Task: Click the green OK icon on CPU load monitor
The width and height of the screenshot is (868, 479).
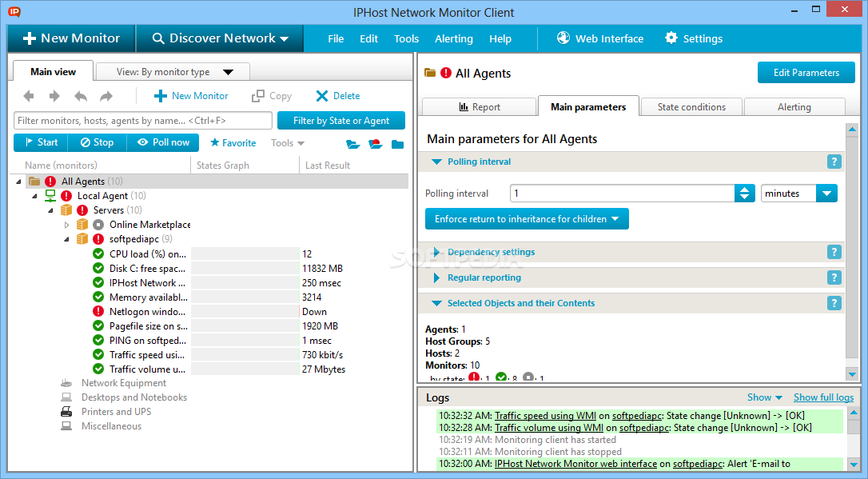Action: [98, 253]
